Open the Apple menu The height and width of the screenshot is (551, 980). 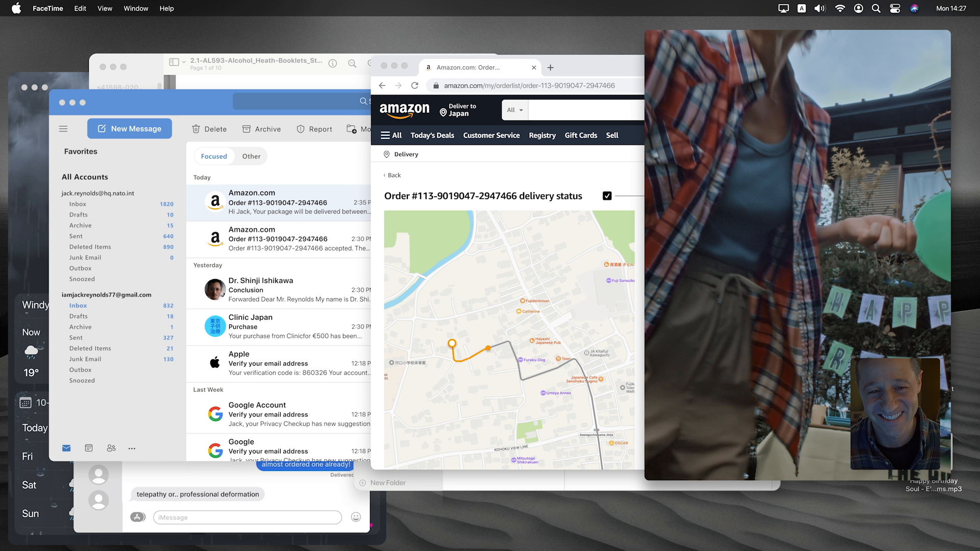16,8
